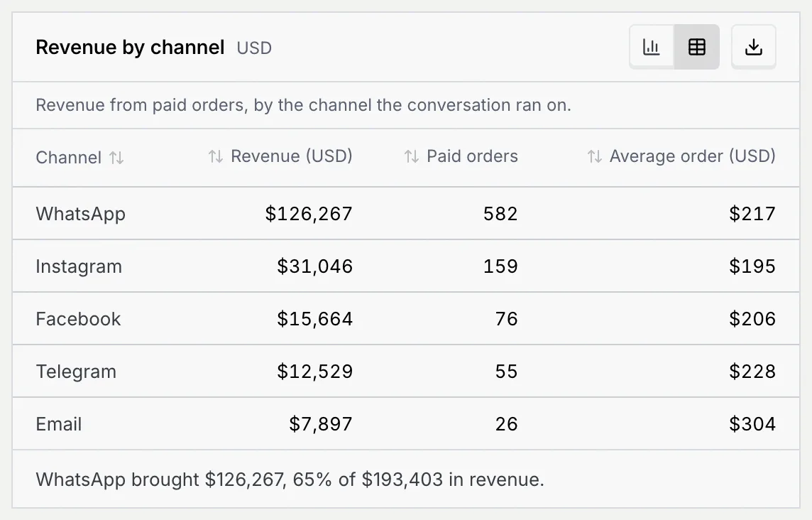Click the $304 average order cell
This screenshot has width=812, height=520.
pos(752,424)
